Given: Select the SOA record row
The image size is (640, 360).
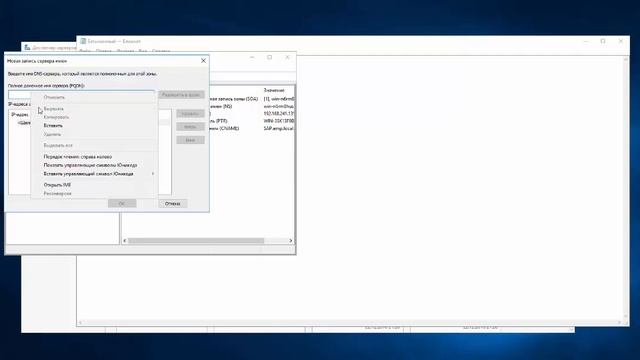Looking at the screenshot, I should point(252,99).
